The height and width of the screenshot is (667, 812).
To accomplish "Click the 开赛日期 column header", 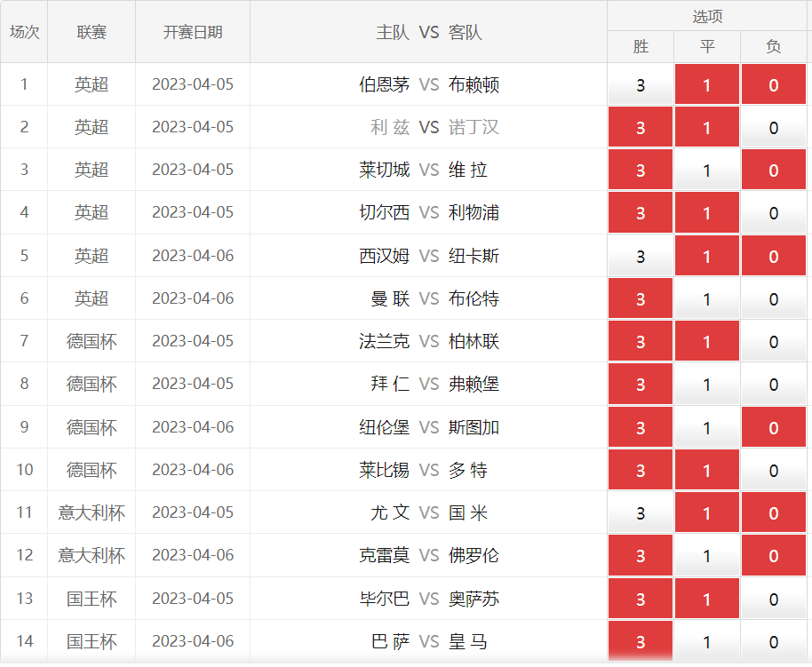I will 193,32.
